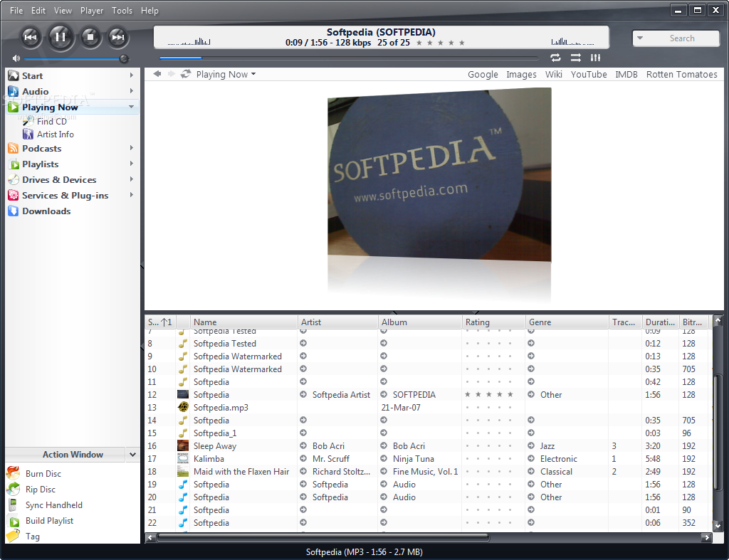
Task: Expand the Drives & Devices arrow
Action: pyautogui.click(x=132, y=179)
